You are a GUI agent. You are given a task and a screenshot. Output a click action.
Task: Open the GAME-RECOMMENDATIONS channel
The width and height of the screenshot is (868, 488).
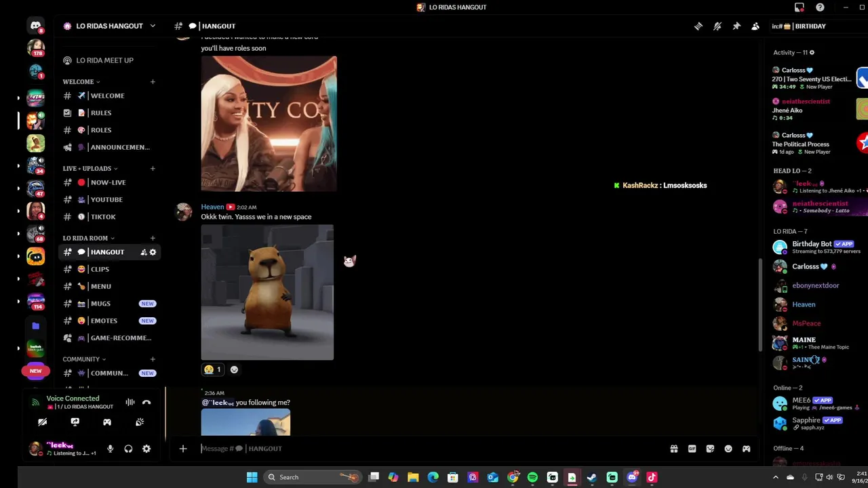[110, 338]
